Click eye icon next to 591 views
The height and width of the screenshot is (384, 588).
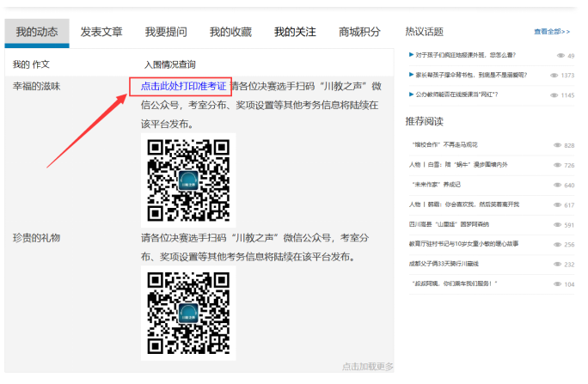pos(558,225)
